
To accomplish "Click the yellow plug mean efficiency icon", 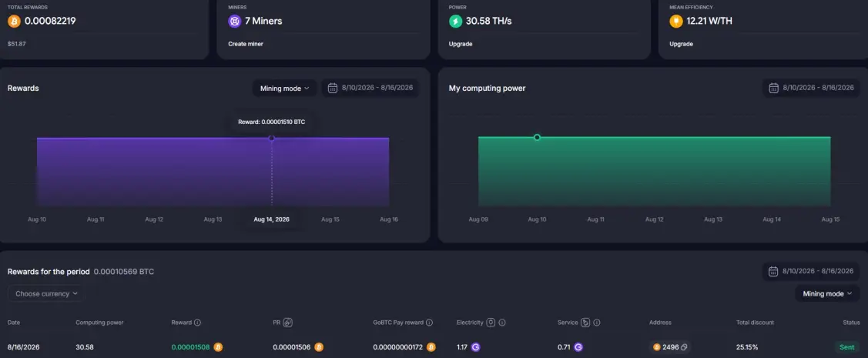I will [676, 21].
